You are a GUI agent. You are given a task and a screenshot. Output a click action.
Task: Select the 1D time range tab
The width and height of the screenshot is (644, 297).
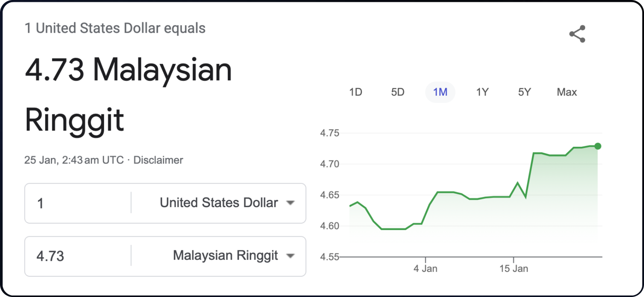356,92
